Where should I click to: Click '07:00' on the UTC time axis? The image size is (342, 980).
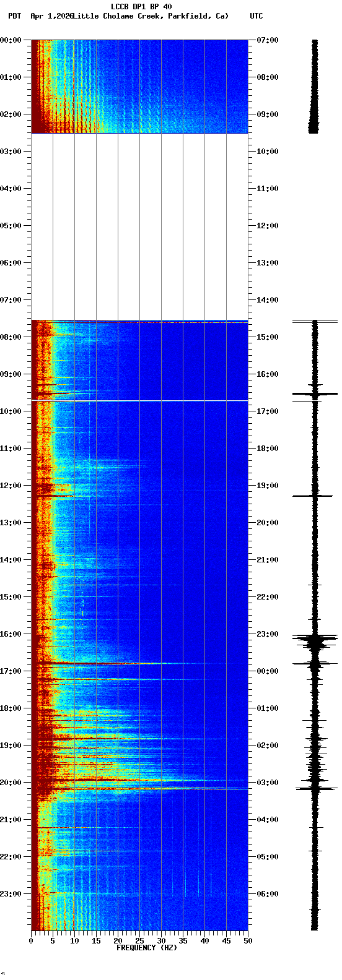[x=268, y=40]
